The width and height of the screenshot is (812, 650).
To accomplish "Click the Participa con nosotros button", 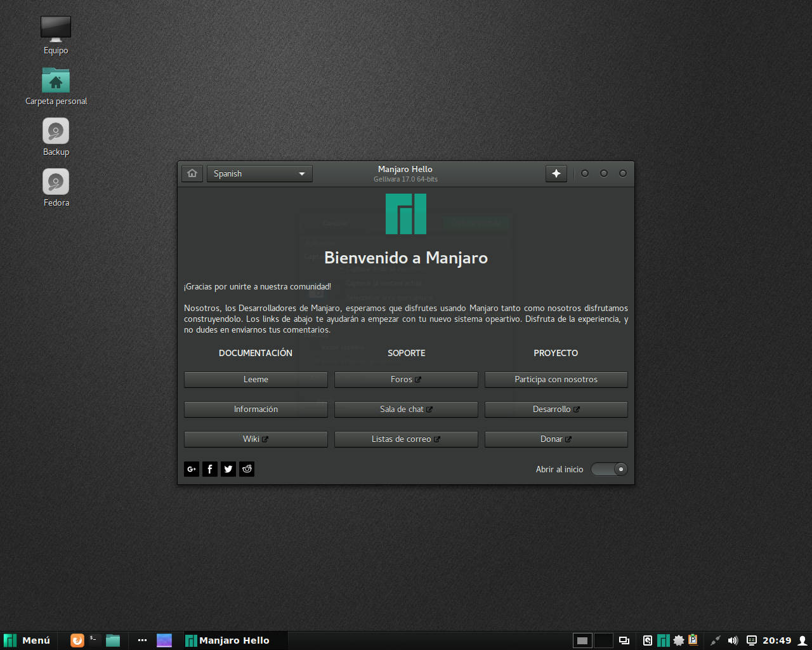I will point(556,380).
